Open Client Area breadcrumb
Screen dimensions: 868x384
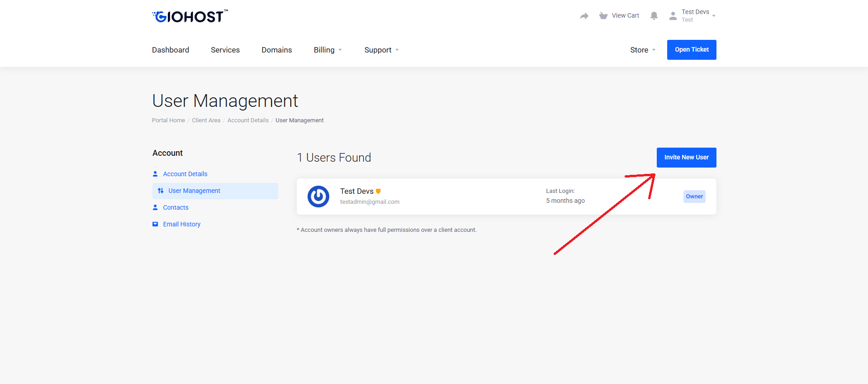click(206, 120)
